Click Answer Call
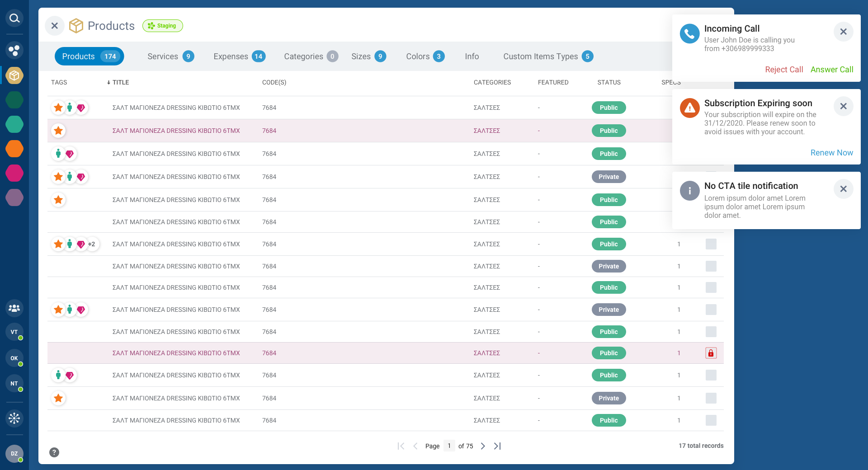The height and width of the screenshot is (470, 868). tap(831, 70)
